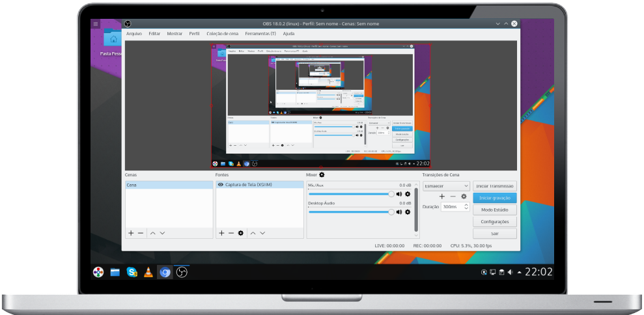Open source properties gear in Fontes panel

pos(241,233)
